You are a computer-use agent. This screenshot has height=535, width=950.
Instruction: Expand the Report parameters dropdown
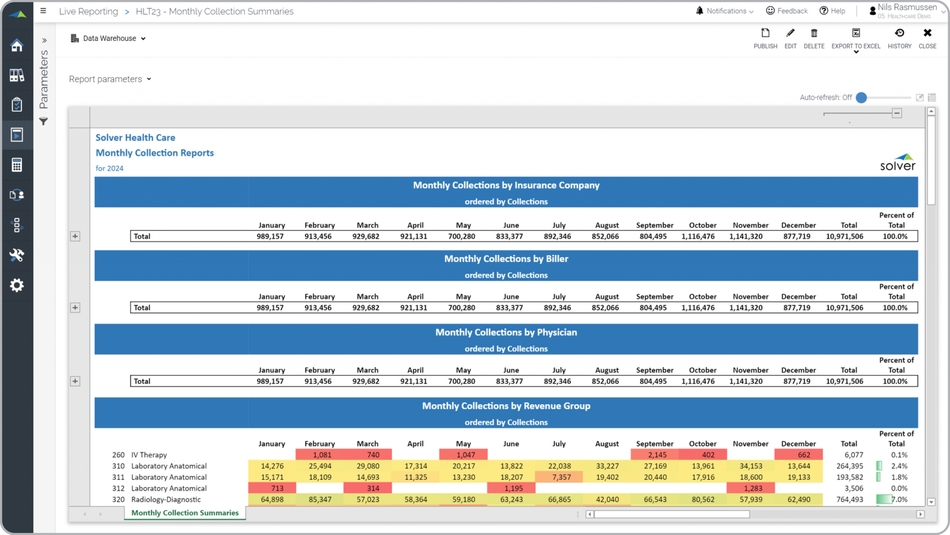point(110,79)
